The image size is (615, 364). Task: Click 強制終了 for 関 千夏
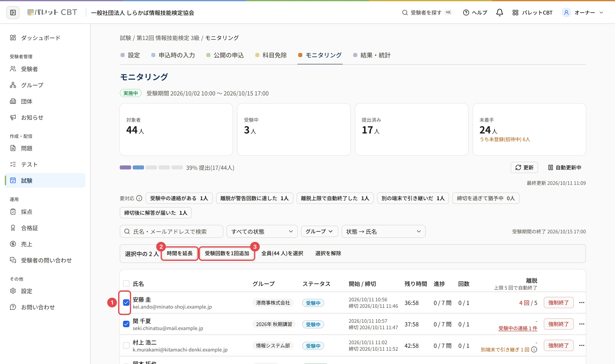click(x=558, y=324)
